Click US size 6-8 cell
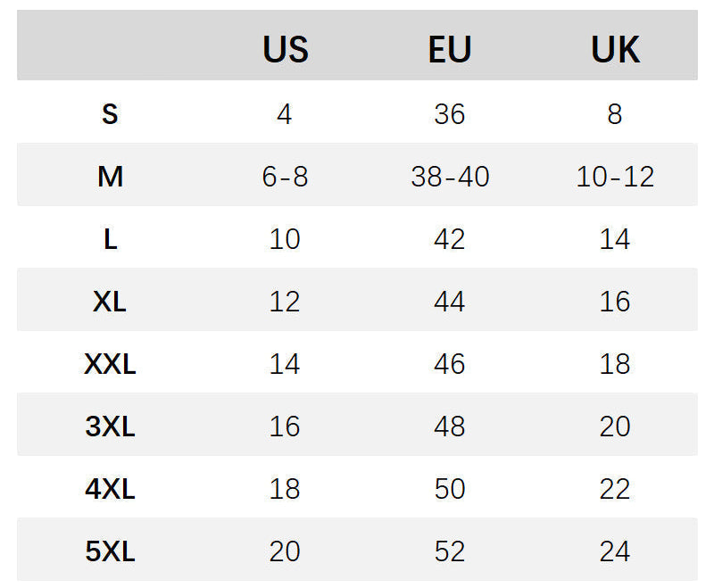The image size is (714, 588). tap(285, 177)
